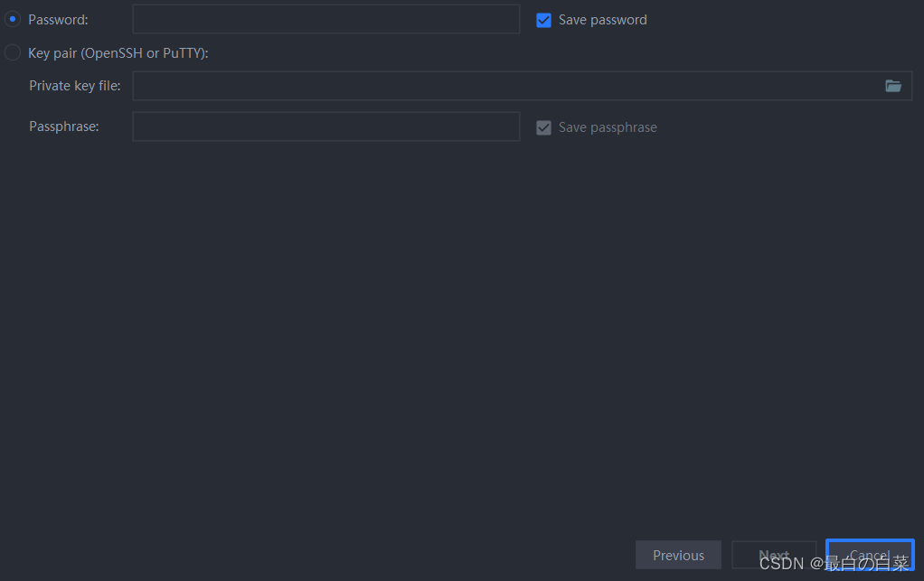The width and height of the screenshot is (924, 581).
Task: Click into the Passphrase input field
Action: (325, 127)
